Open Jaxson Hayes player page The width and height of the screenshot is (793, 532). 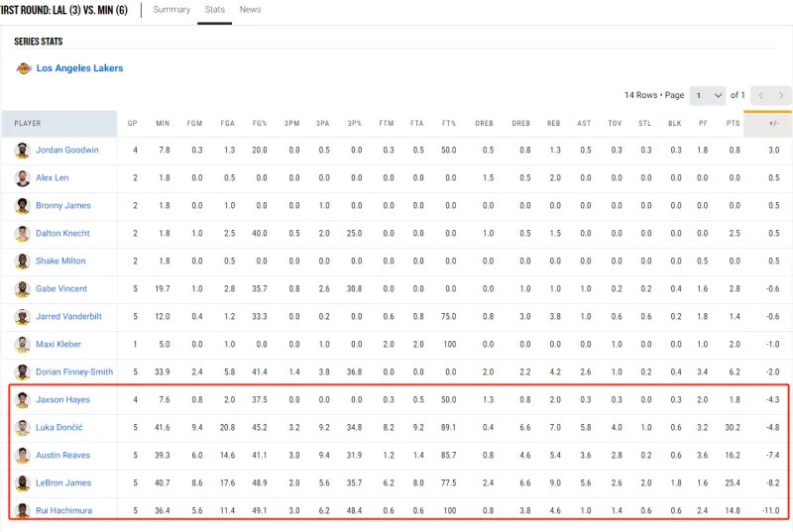[x=62, y=399]
